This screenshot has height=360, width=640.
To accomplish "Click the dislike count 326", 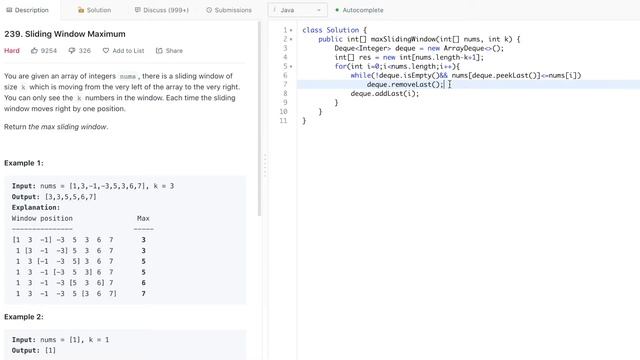I will coord(84,51).
